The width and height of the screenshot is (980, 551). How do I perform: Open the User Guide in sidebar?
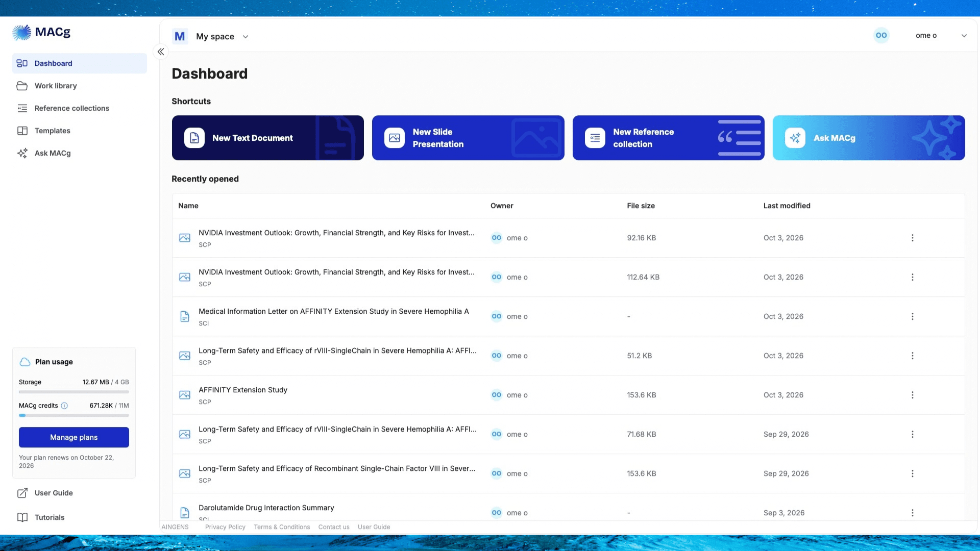click(54, 493)
